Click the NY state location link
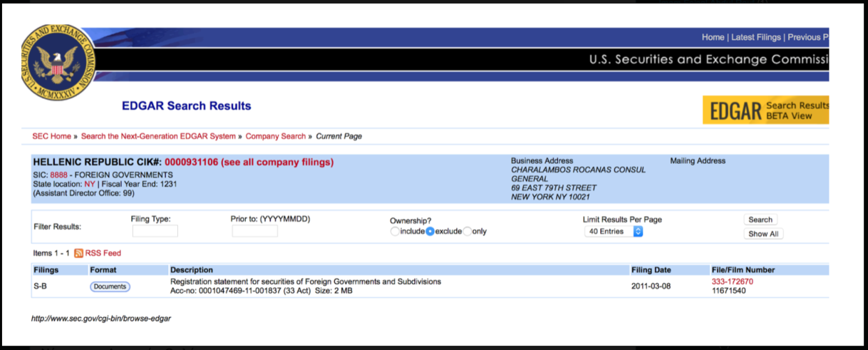Image resolution: width=868 pixels, height=350 pixels. pyautogui.click(x=89, y=184)
